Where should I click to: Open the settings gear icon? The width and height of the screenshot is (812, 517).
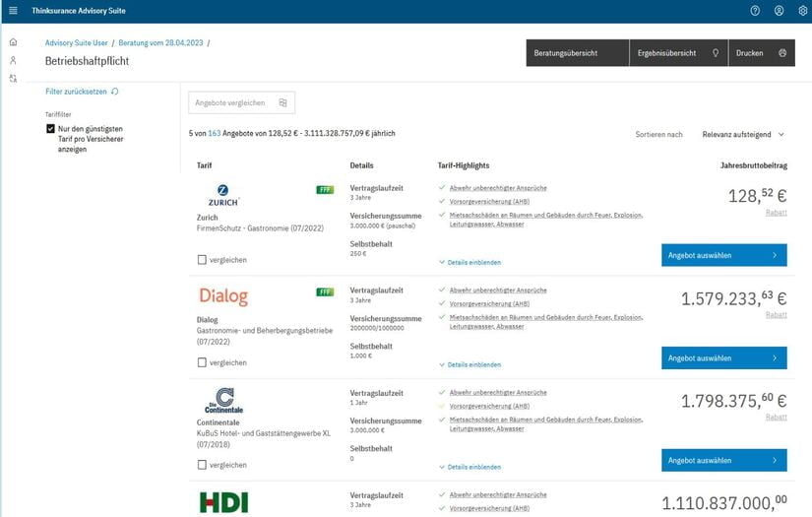(x=803, y=11)
